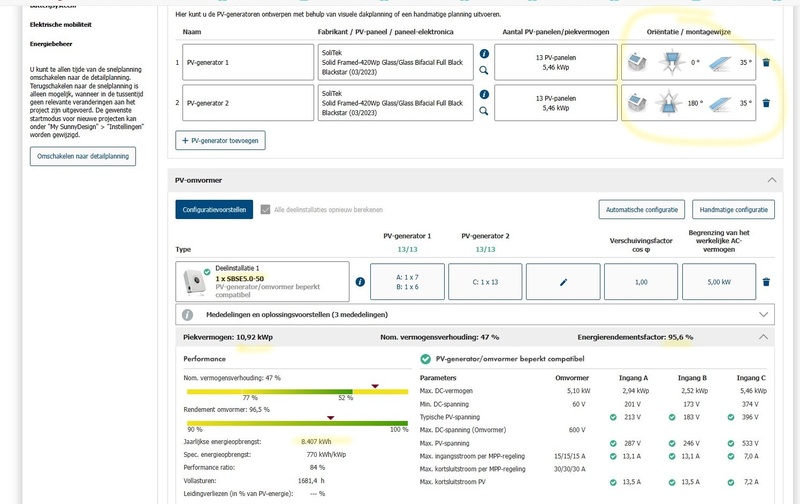
Task: Toggle 'Alle deelinstallaties opnieuw berekenen' checkbox
Action: point(265,210)
